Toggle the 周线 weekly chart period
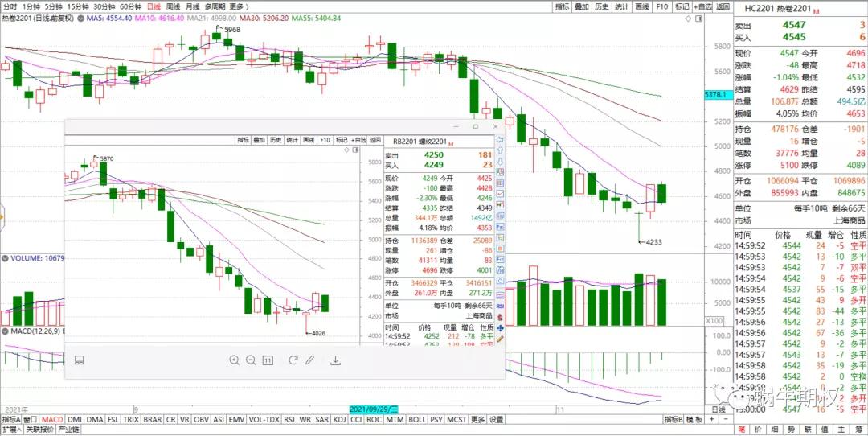868x436 pixels. coord(172,6)
